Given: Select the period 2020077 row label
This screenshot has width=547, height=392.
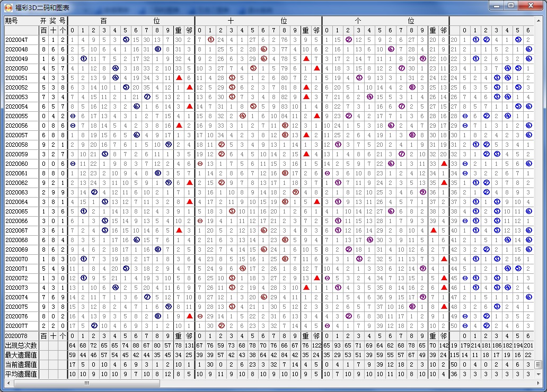Looking at the screenshot, I should pyautogui.click(x=16, y=326).
